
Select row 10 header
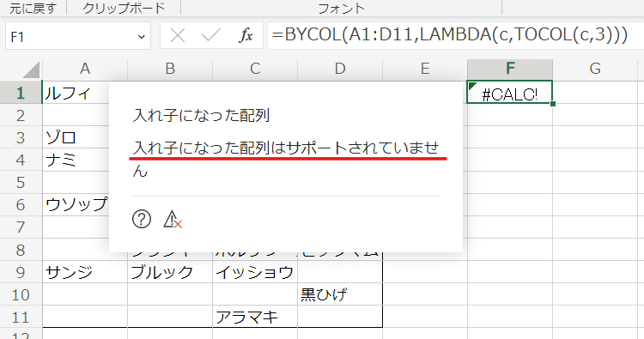[21, 294]
